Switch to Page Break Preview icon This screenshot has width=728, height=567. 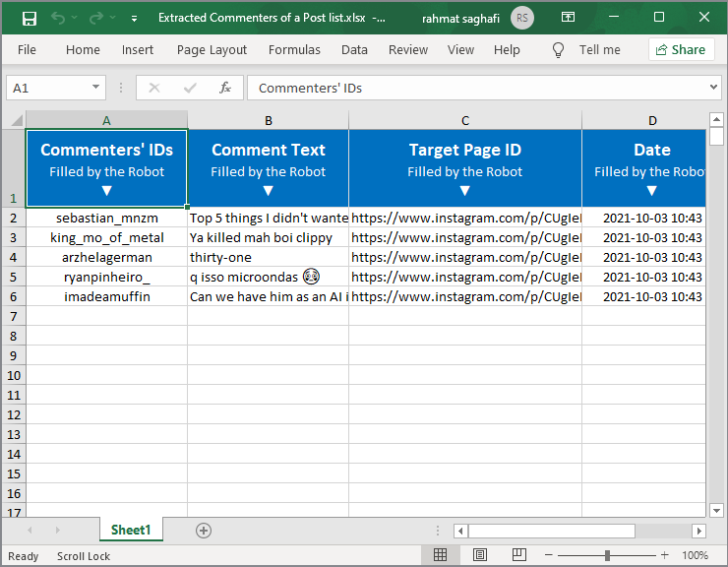pos(519,555)
